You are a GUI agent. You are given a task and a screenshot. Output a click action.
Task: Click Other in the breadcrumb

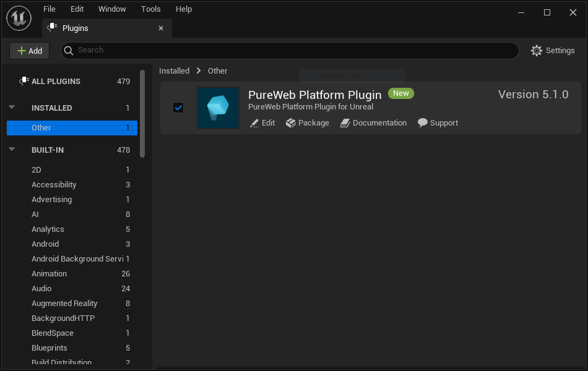tap(217, 71)
